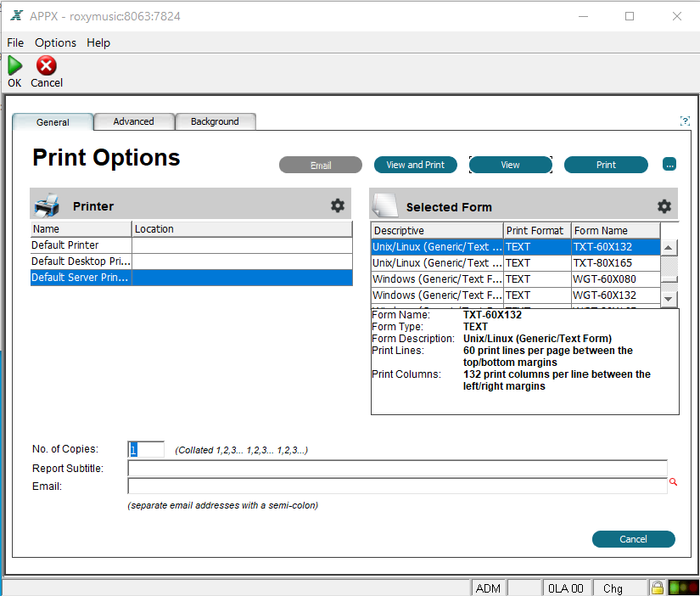Click the Email button

(x=321, y=165)
